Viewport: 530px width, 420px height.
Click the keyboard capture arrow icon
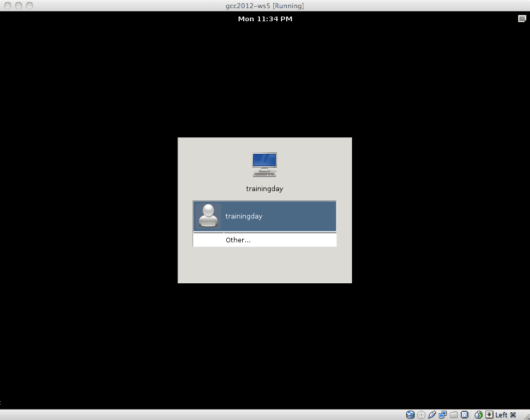coord(489,415)
